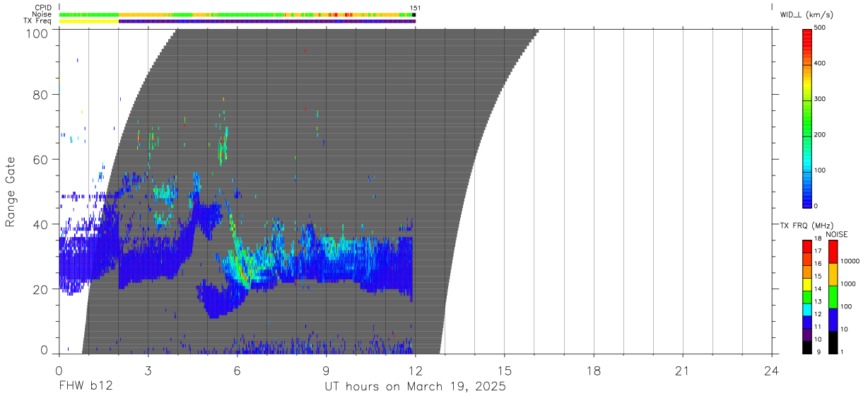868x401 pixels.
Task: Click the green segment of NOISE legend
Action: [833, 297]
